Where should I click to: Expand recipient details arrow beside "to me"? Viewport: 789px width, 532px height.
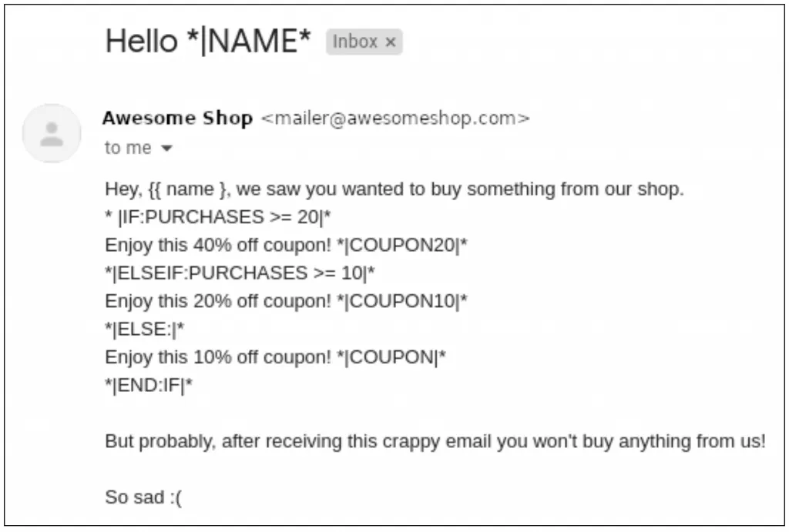[x=166, y=149]
